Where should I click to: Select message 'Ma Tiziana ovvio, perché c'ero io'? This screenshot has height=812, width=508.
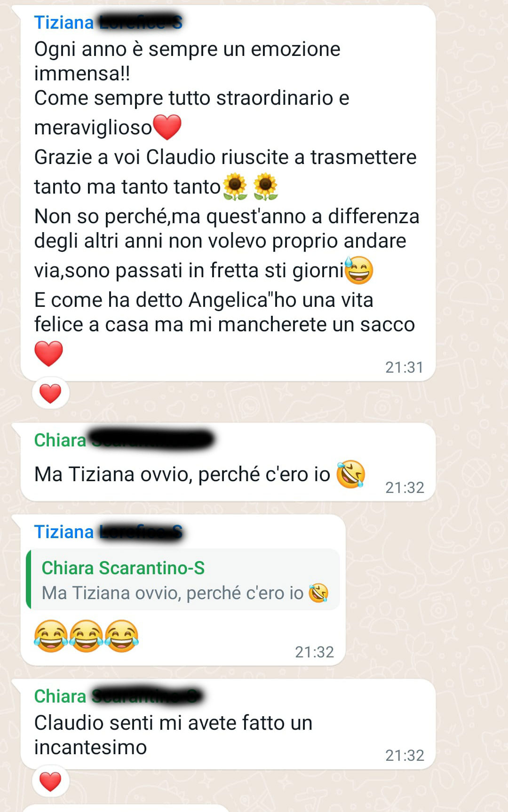coord(228,462)
